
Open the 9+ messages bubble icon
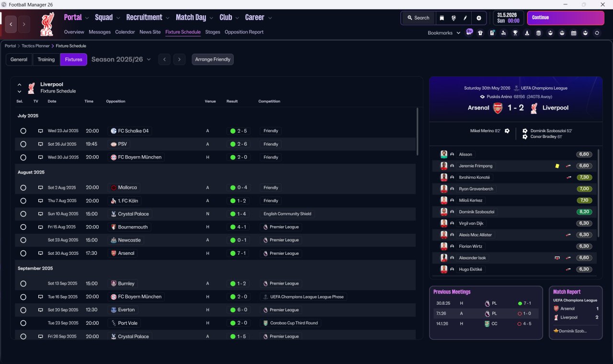[469, 33]
